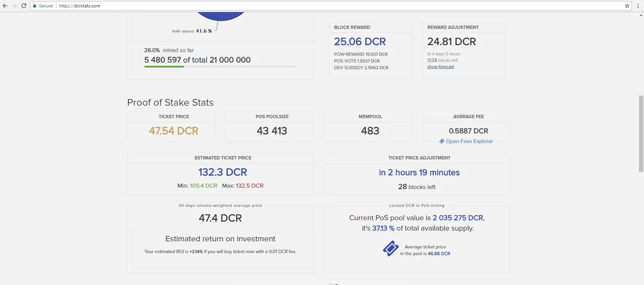644x285 pixels.
Task: Click the mempool value 483
Action: [370, 131]
